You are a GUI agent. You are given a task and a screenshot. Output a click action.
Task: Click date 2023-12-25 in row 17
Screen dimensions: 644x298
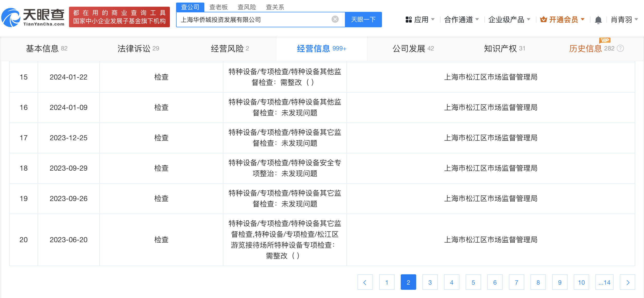coord(68,138)
